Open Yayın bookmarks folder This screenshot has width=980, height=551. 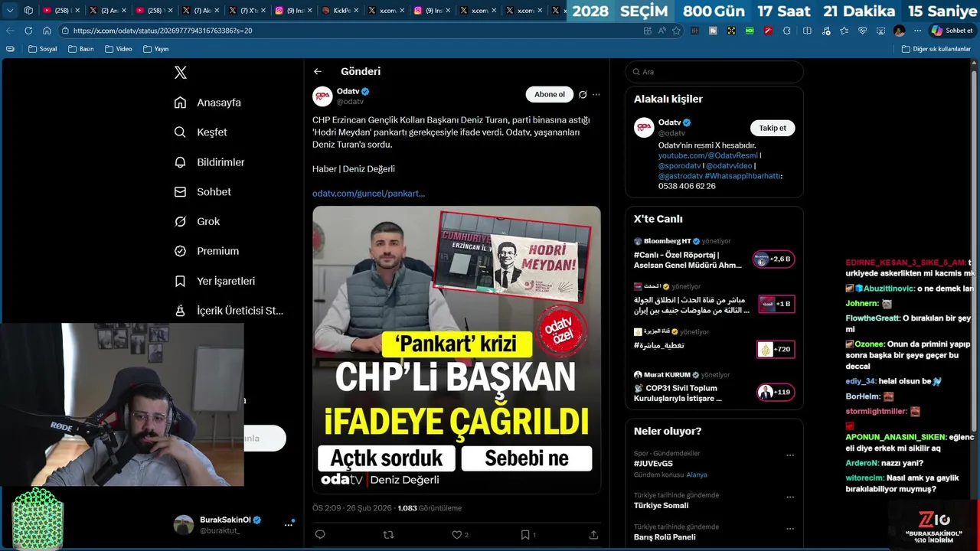tap(155, 49)
